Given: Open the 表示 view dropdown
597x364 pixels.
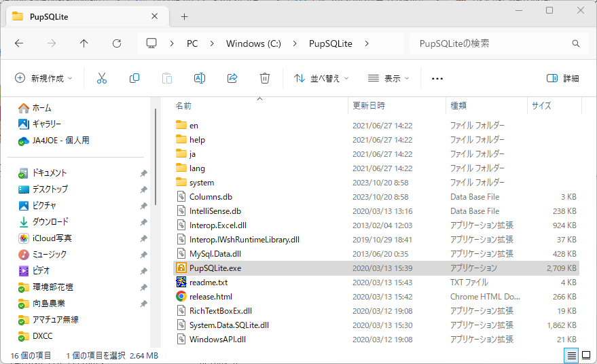Looking at the screenshot, I should pyautogui.click(x=388, y=78).
